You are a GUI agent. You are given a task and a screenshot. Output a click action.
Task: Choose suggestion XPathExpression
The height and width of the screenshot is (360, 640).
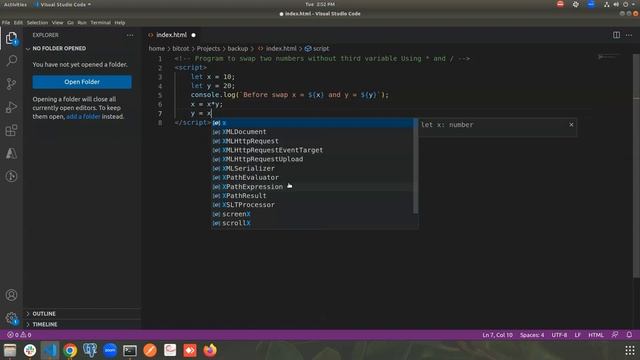313,187
